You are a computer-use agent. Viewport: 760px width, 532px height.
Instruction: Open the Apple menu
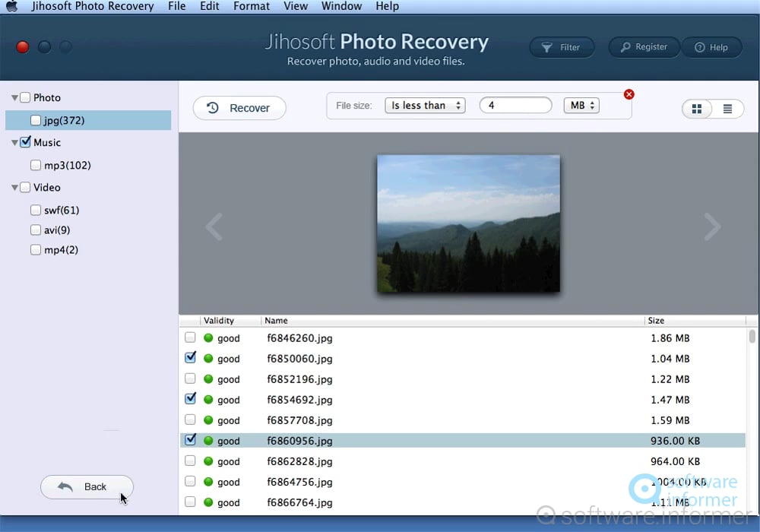point(12,6)
